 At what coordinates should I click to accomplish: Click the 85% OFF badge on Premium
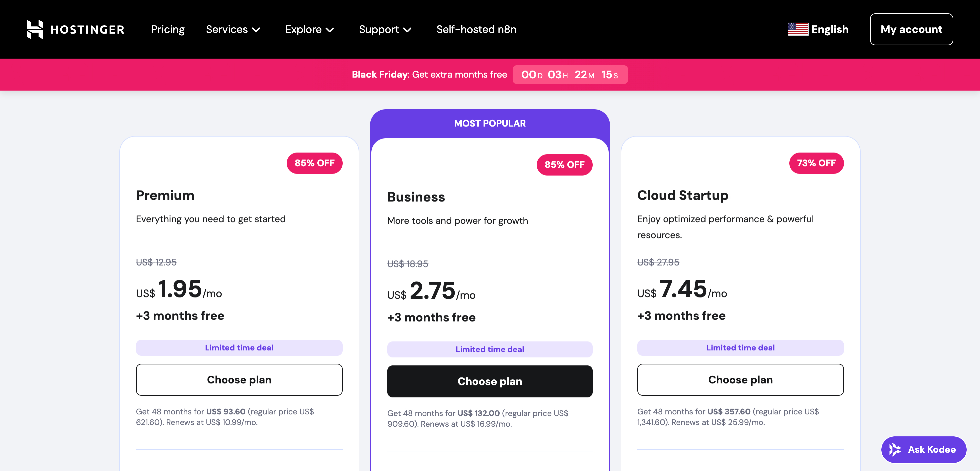(314, 163)
